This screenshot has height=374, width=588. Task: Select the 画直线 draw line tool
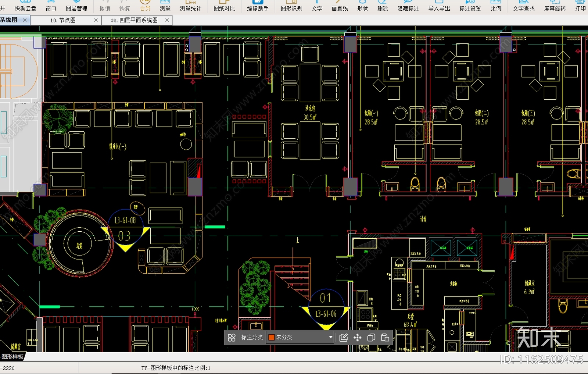(340, 6)
